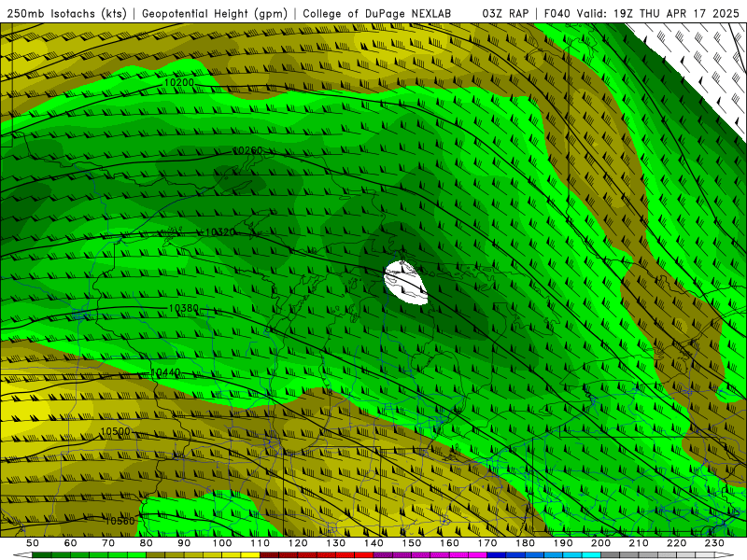Click the '250mb Isotachs (kts)' title text
Viewport: 747px width, 560px height.
[x=66, y=14]
